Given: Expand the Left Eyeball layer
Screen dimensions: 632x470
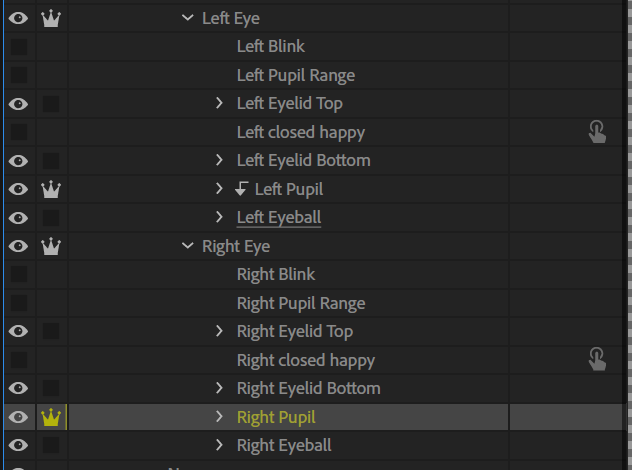Looking at the screenshot, I should point(219,217).
